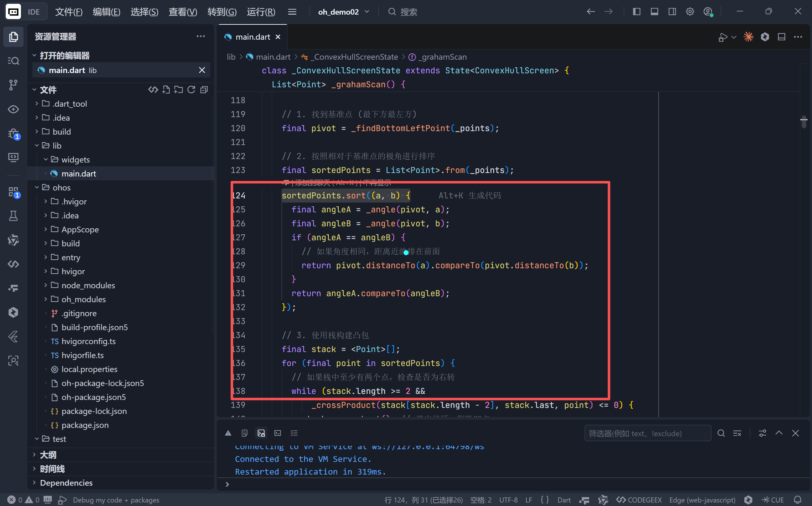Expand the 大纲 outline section
The height and width of the screenshot is (506, 812).
(48, 455)
